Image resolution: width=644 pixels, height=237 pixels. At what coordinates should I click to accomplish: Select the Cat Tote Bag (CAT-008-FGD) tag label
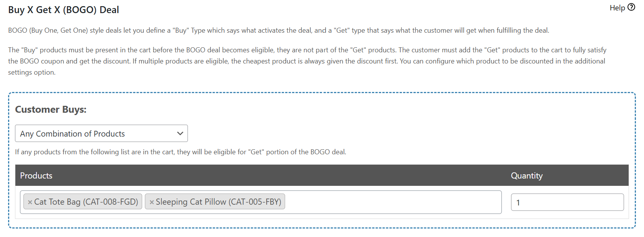[x=86, y=202]
